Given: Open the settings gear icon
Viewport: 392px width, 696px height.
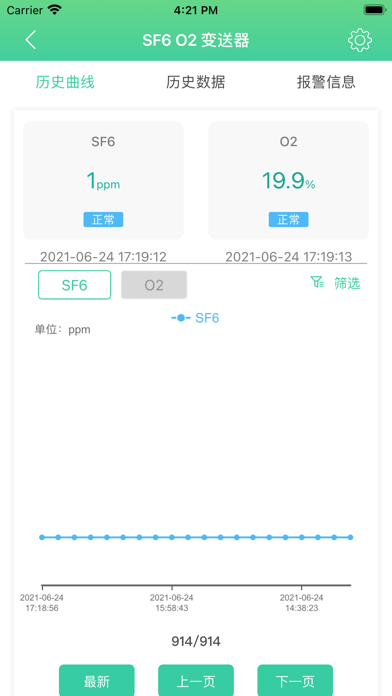Looking at the screenshot, I should pyautogui.click(x=360, y=40).
